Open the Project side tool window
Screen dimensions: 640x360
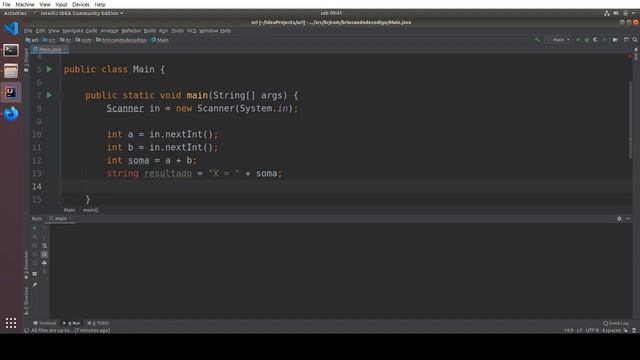27,60
